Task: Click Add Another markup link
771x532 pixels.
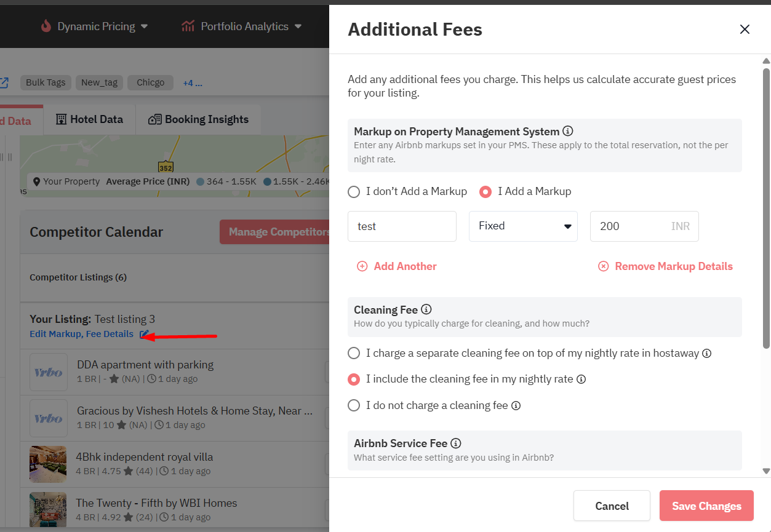Action: pos(397,266)
